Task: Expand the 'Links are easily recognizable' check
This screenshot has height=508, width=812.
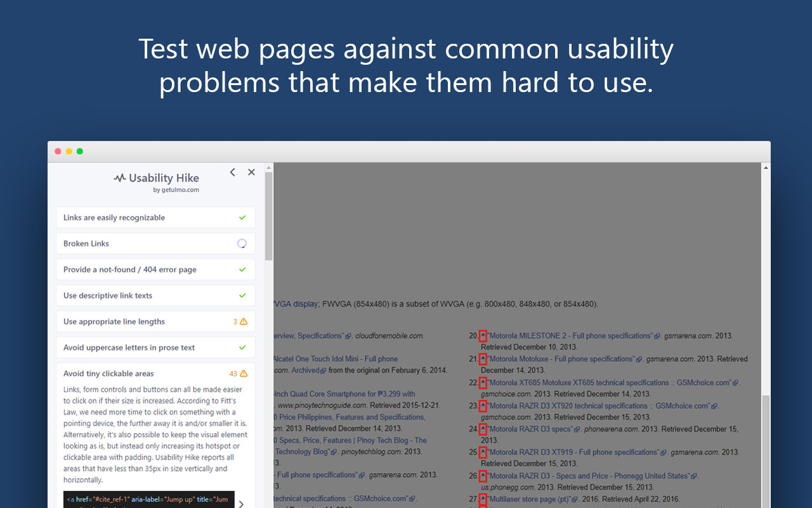Action: [x=155, y=217]
